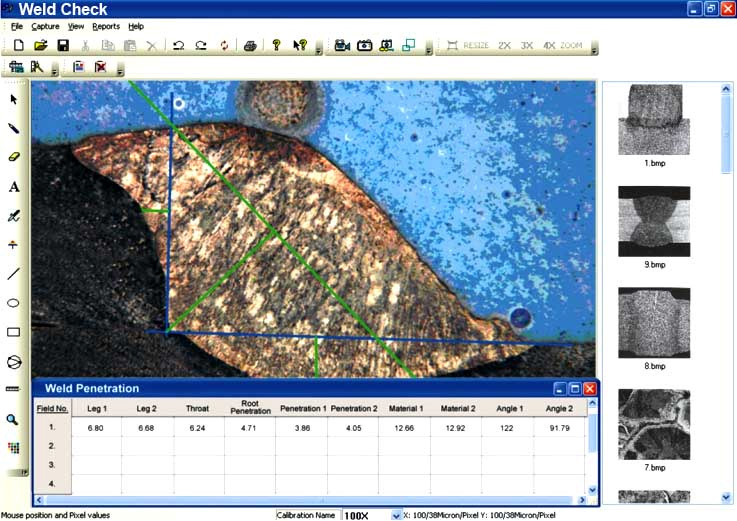737x521 pixels.
Task: Activate the context help pointer icon
Action: click(300, 45)
